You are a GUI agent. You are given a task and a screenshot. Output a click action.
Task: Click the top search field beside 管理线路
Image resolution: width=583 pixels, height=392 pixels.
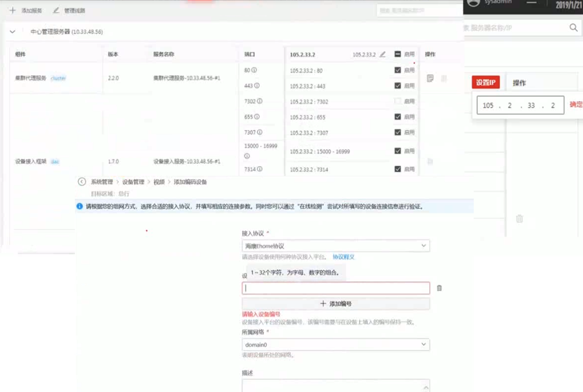pos(419,10)
